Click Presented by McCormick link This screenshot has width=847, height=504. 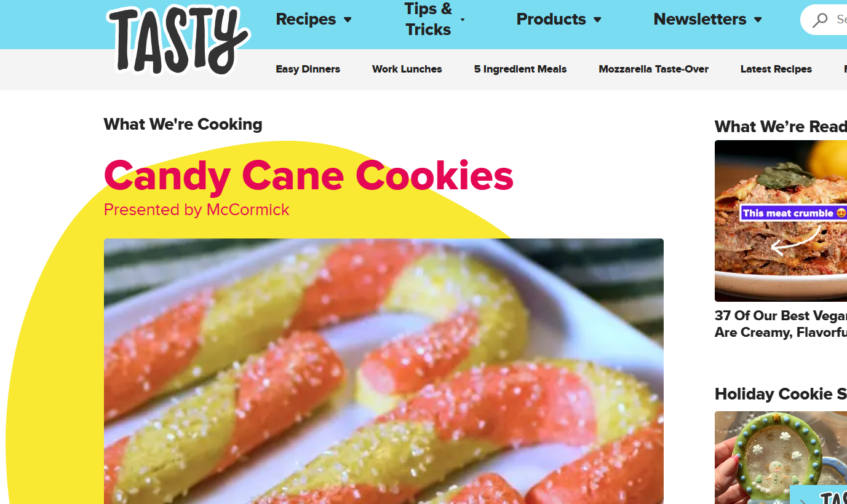point(197,210)
